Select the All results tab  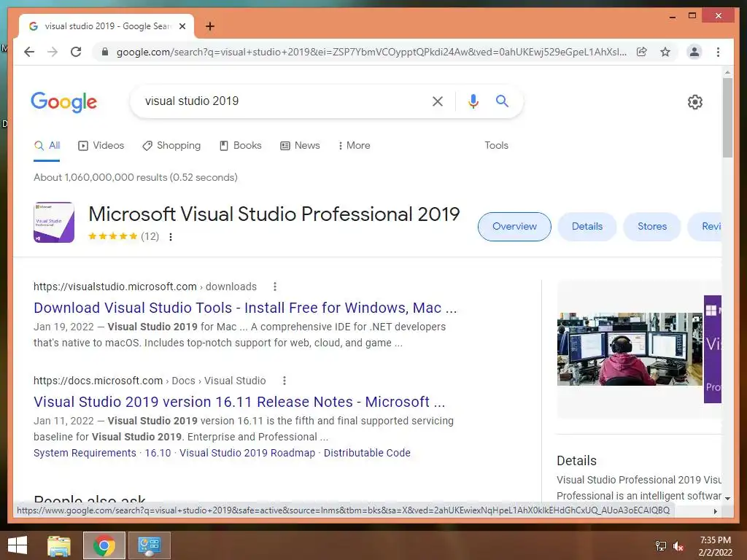pyautogui.click(x=47, y=146)
